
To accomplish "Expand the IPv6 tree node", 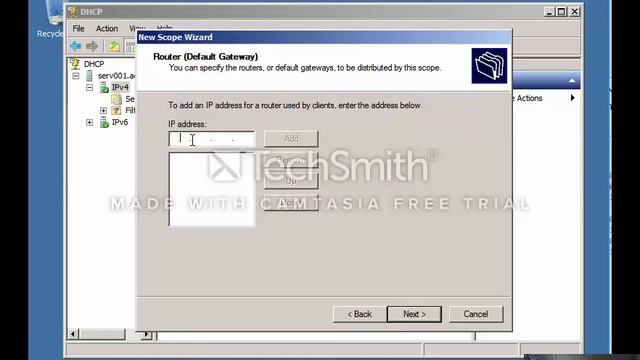I will (x=89, y=122).
